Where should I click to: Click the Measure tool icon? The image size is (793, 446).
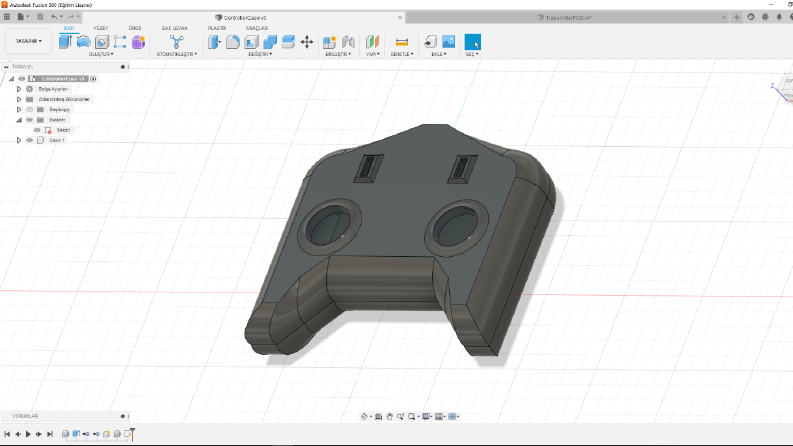tap(402, 42)
